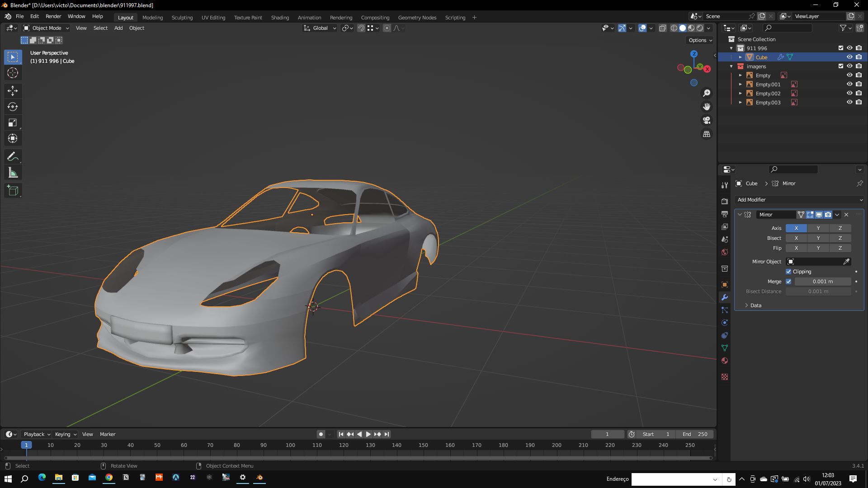Click the Options button in viewport
The image size is (868, 488).
click(700, 40)
